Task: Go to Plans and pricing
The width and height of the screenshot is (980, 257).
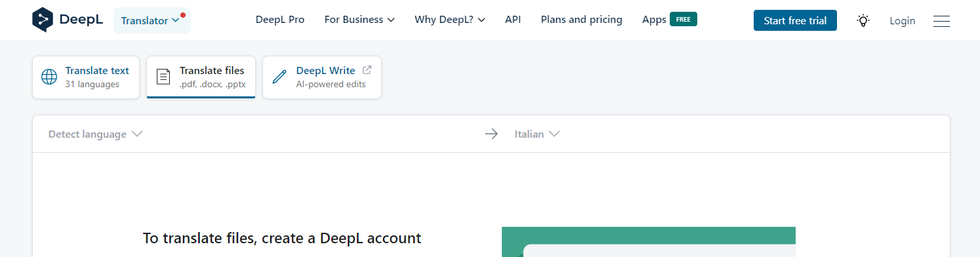Action: [581, 20]
